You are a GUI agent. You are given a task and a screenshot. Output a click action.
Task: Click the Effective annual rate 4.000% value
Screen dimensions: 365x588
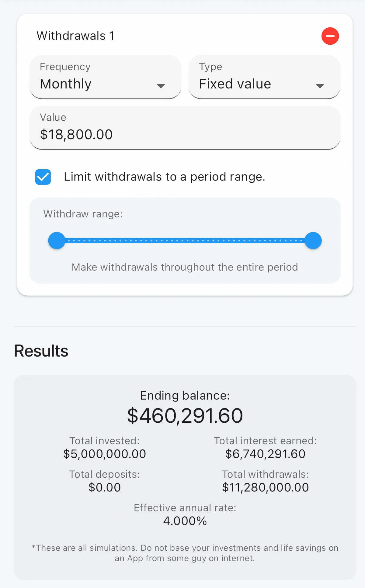point(185,521)
